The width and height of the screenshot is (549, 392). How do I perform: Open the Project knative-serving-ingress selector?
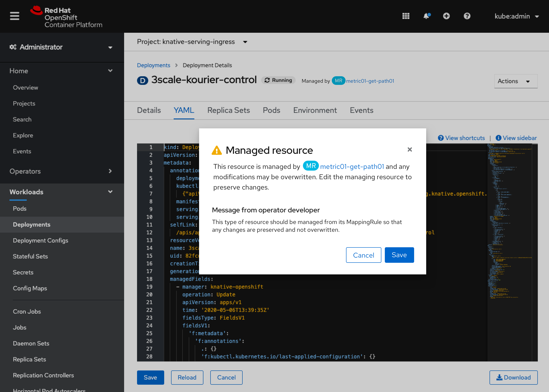click(192, 42)
